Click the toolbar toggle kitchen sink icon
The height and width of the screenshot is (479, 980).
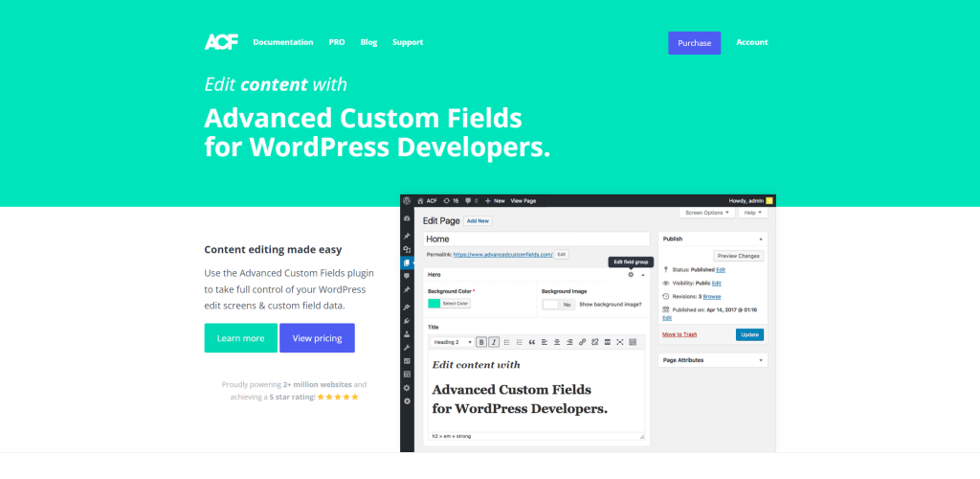click(633, 342)
